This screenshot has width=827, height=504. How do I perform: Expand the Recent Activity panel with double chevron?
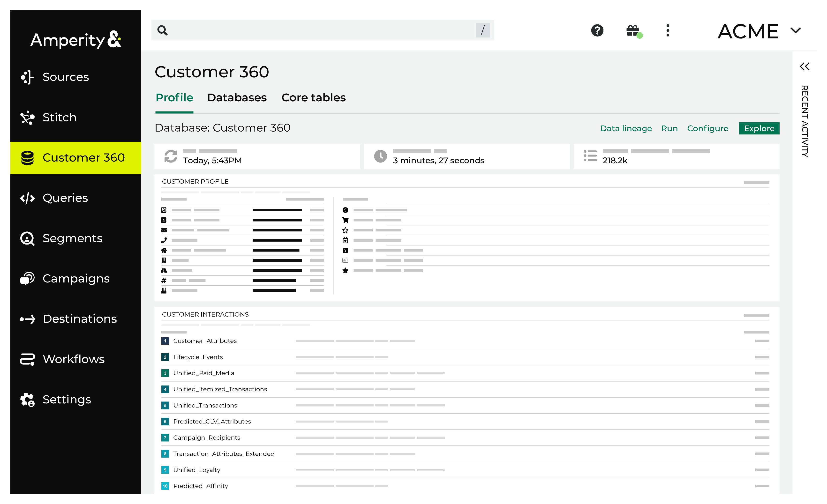[804, 67]
